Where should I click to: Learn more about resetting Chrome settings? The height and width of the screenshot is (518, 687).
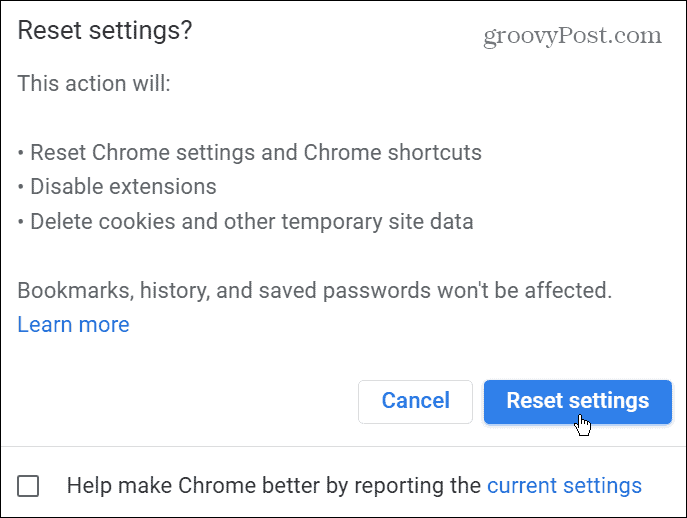coord(73,325)
